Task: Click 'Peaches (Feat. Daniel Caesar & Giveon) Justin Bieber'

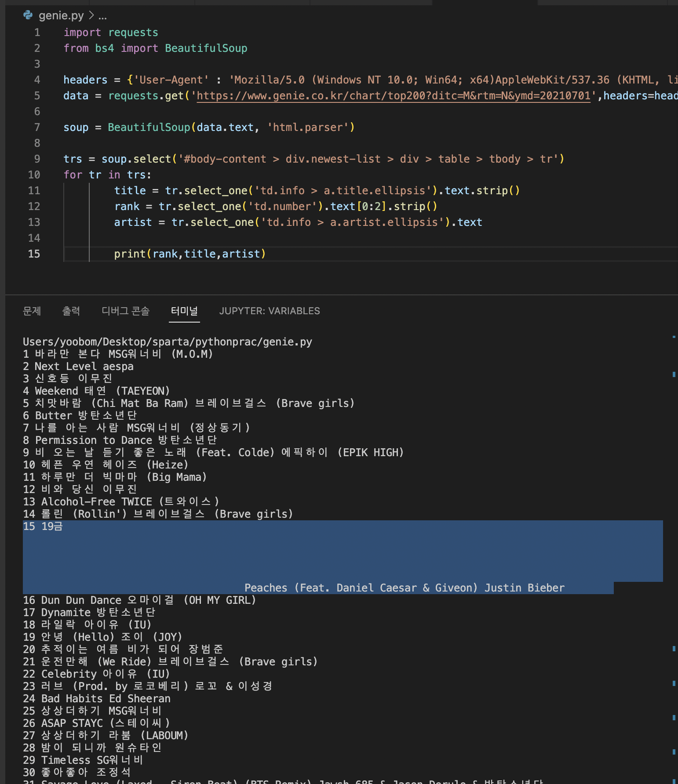Action: click(405, 588)
